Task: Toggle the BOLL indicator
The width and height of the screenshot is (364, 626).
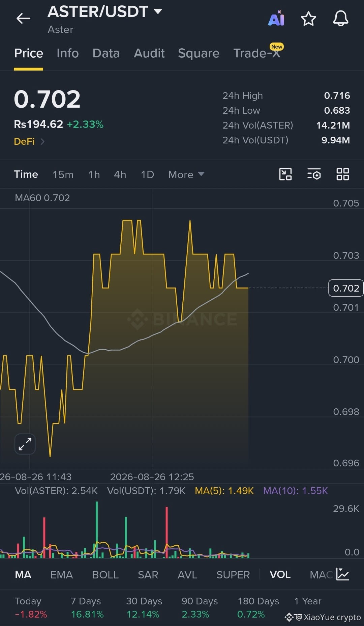Action: [x=105, y=574]
